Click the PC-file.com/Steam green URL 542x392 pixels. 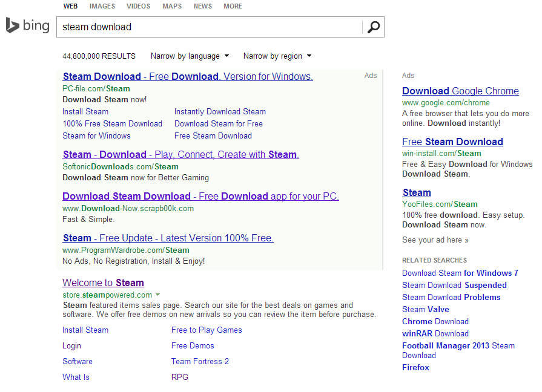tap(96, 89)
